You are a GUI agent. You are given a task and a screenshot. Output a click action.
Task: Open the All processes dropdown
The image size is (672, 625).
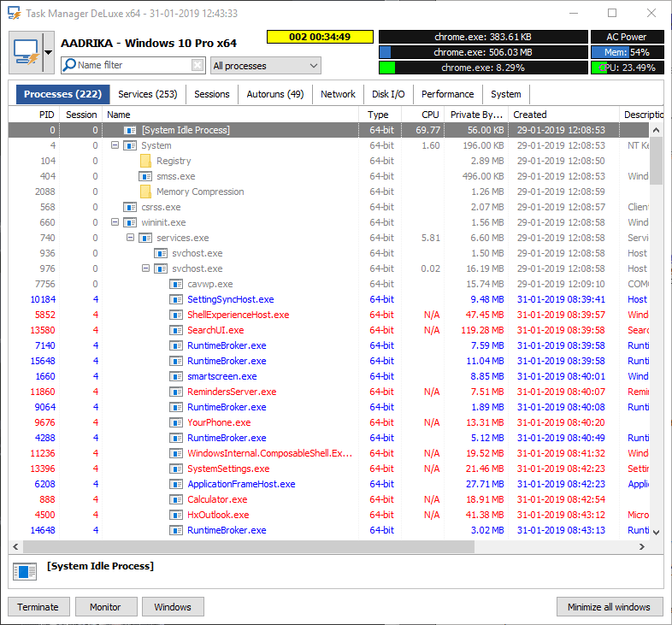point(266,66)
